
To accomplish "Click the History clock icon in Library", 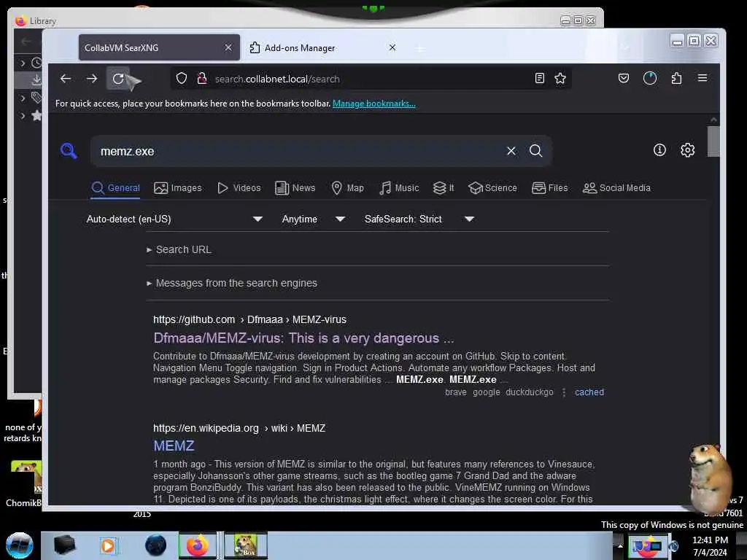I will click(x=36, y=63).
